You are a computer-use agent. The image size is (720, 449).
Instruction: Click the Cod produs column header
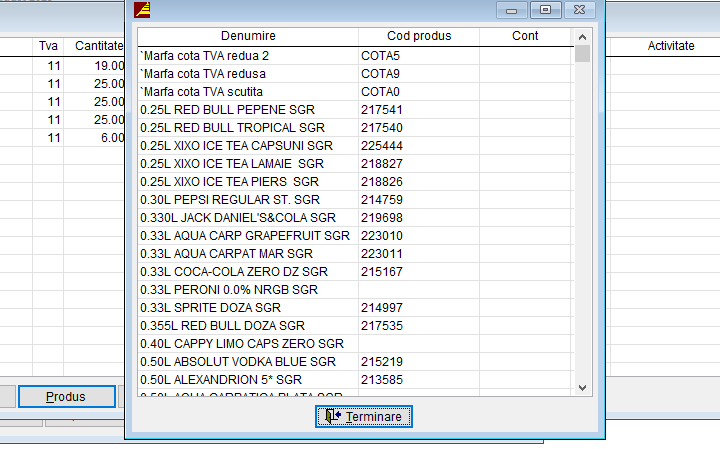pyautogui.click(x=419, y=36)
